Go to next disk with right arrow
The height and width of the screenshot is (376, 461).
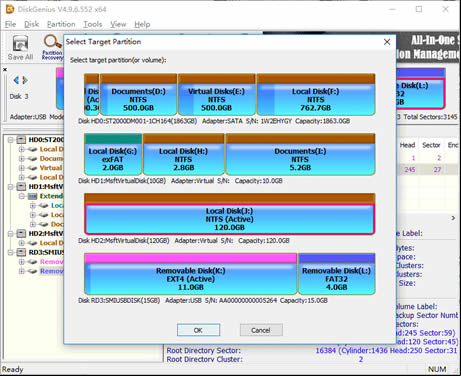(25, 80)
